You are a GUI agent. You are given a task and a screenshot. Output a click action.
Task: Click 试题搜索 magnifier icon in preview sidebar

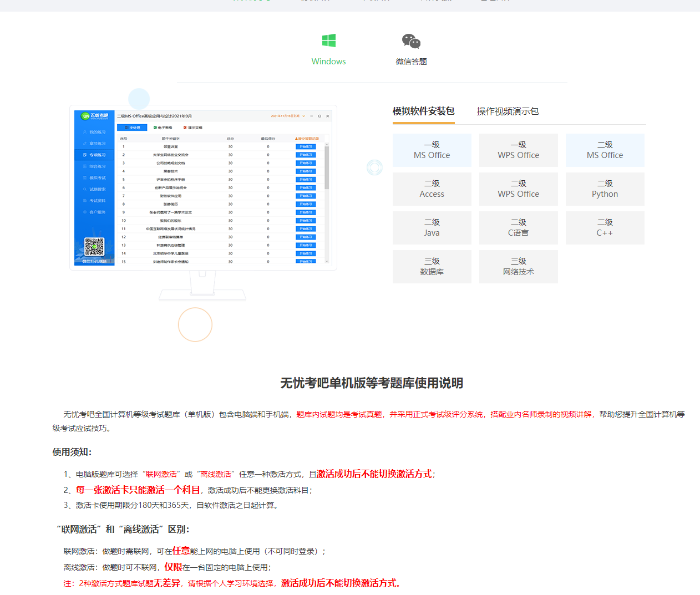coord(85,189)
